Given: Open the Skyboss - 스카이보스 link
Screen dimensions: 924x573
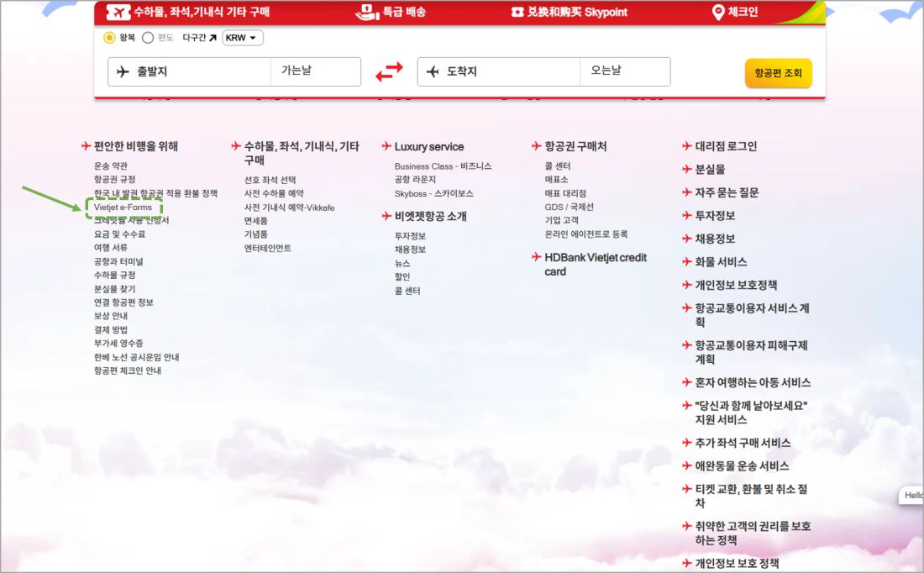Looking at the screenshot, I should click(x=433, y=193).
